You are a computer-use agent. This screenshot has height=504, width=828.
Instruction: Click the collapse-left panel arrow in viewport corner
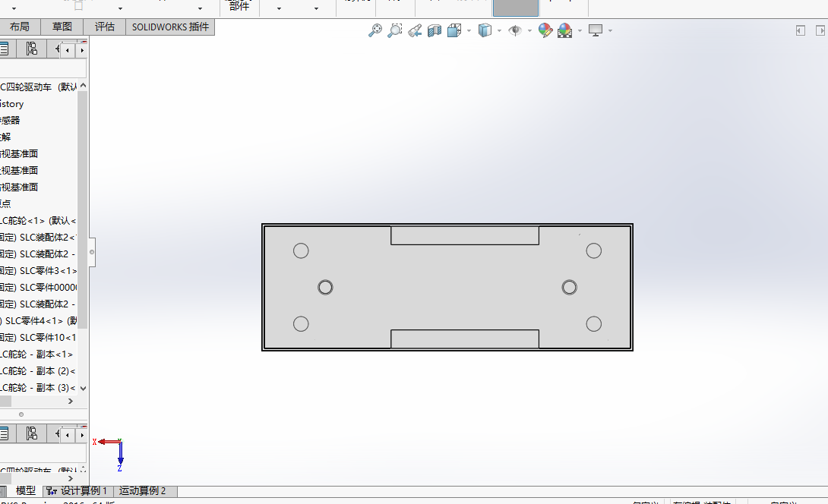[800, 30]
